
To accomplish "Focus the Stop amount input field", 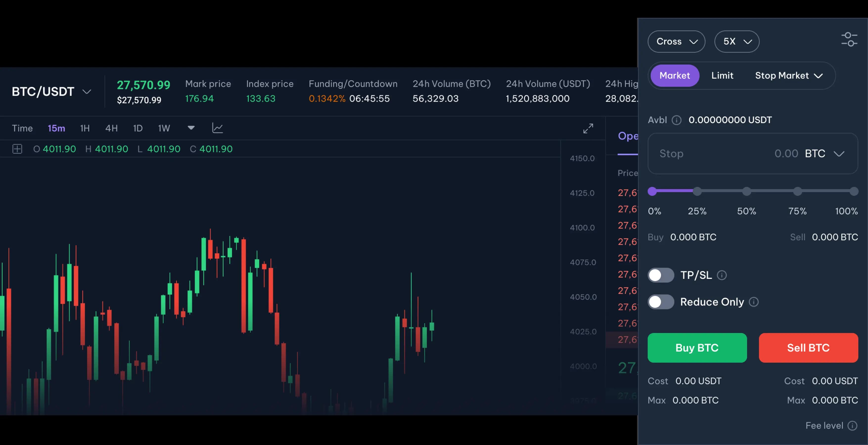I will 753,154.
